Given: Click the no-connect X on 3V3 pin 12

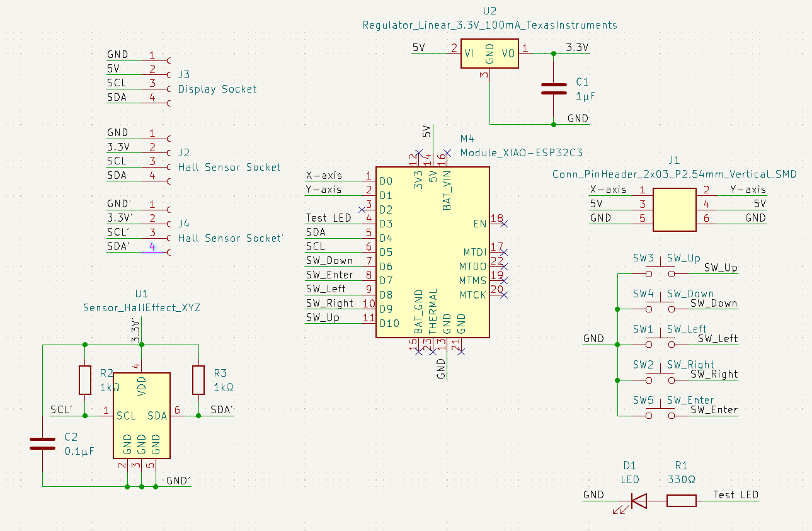Looking at the screenshot, I should coord(418,152).
